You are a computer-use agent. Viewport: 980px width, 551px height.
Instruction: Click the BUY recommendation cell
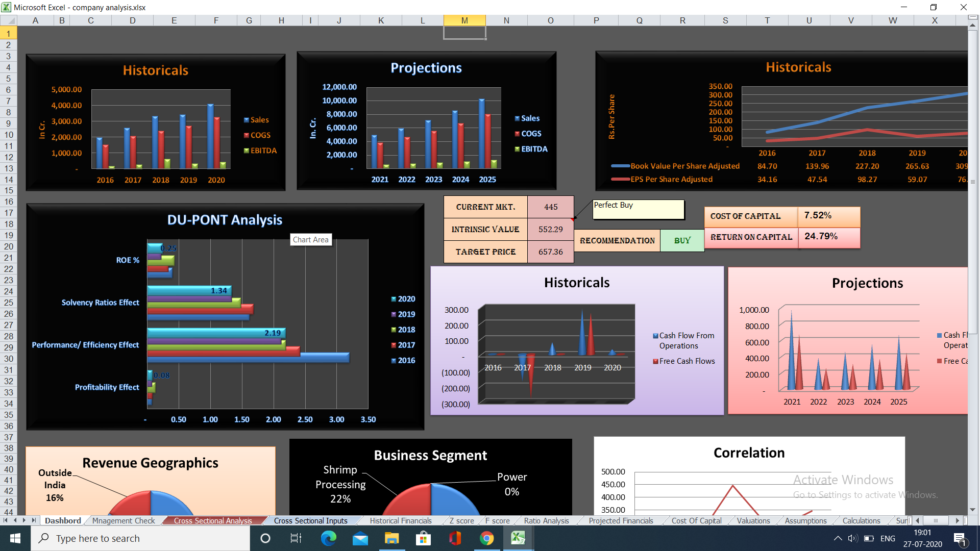pos(682,240)
